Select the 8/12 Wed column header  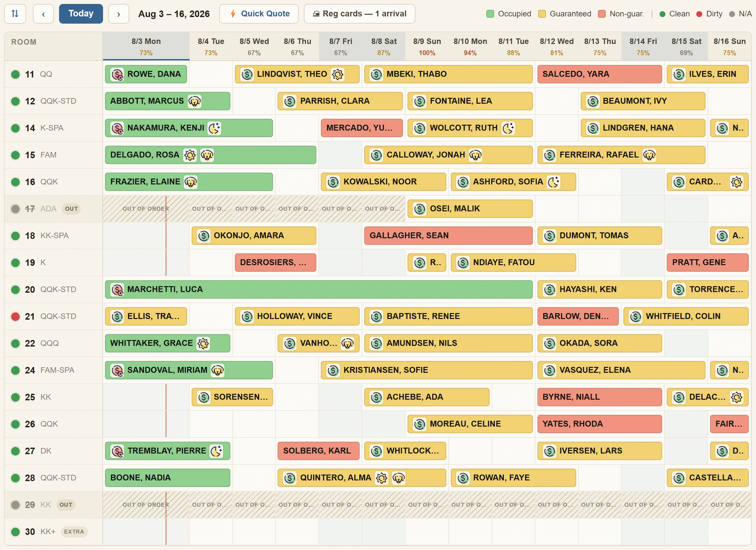(557, 46)
